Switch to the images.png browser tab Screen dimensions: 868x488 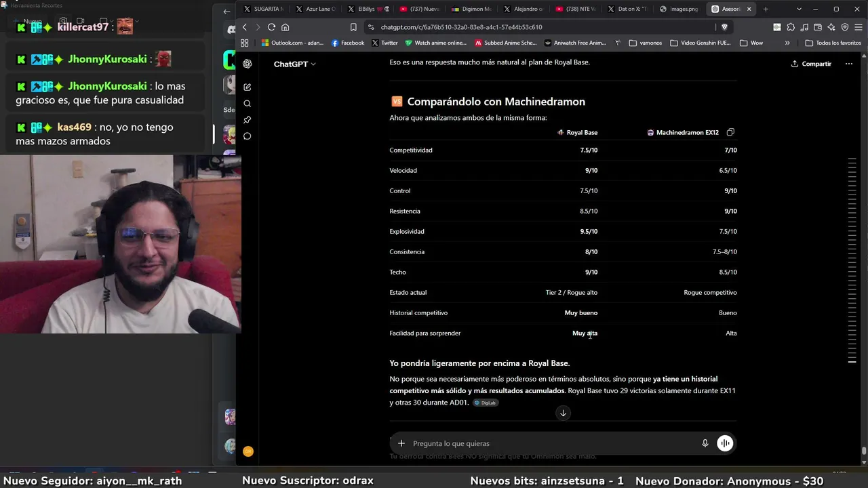coord(679,9)
